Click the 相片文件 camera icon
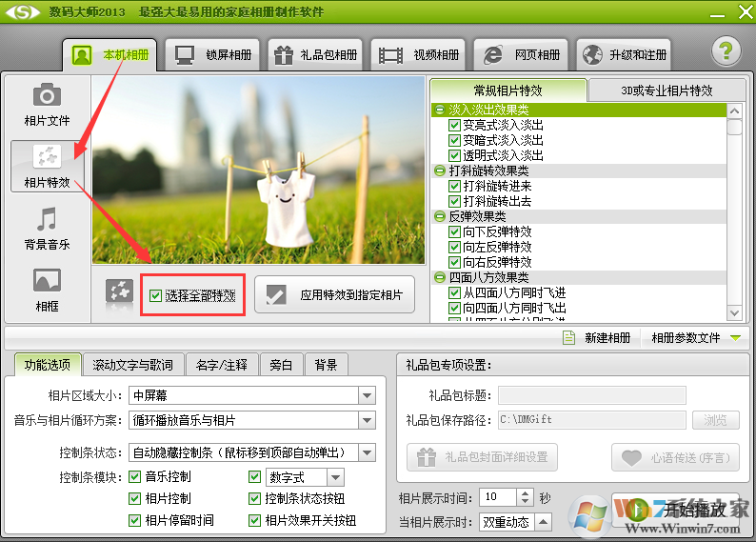Screen dimensions: 756x542 (x=47, y=95)
